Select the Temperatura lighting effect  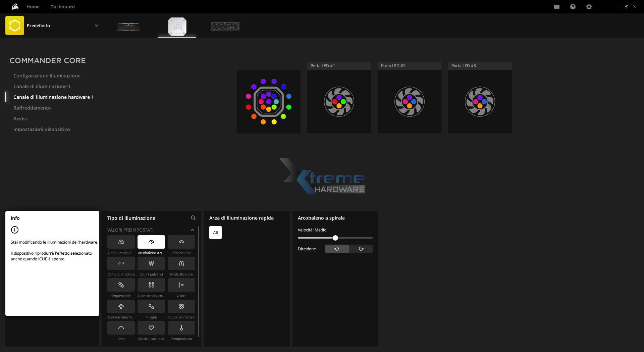[181, 328]
